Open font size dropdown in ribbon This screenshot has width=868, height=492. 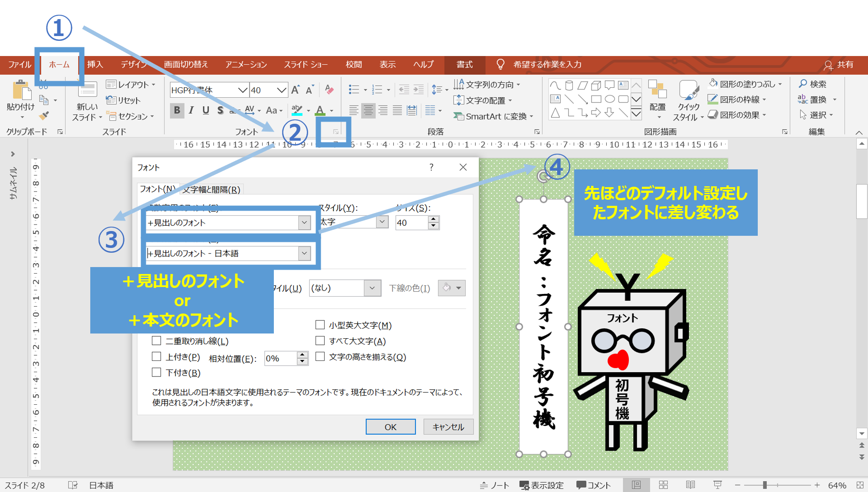[281, 90]
